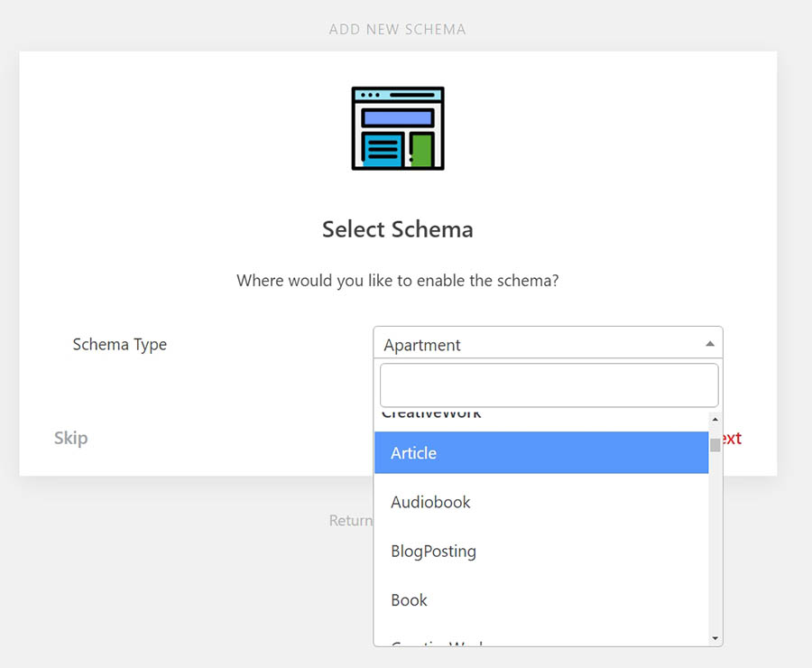This screenshot has height=668, width=812.
Task: Click the Schema Type field label
Action: (x=119, y=344)
